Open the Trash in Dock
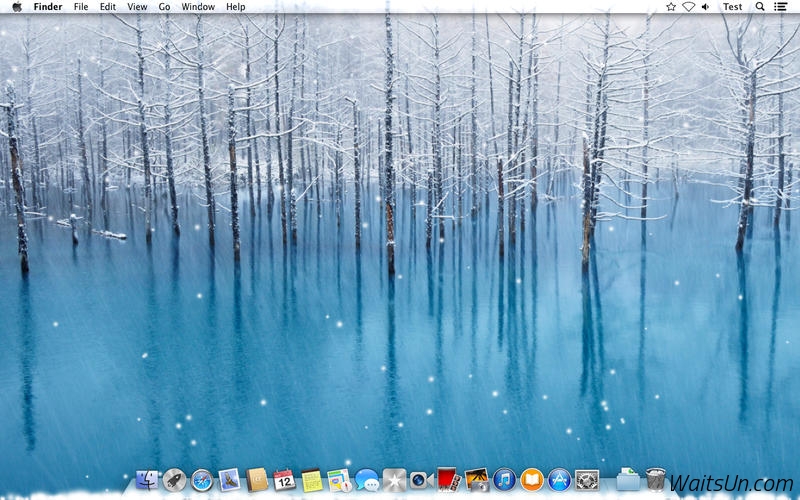The width and height of the screenshot is (800, 500). (656, 479)
